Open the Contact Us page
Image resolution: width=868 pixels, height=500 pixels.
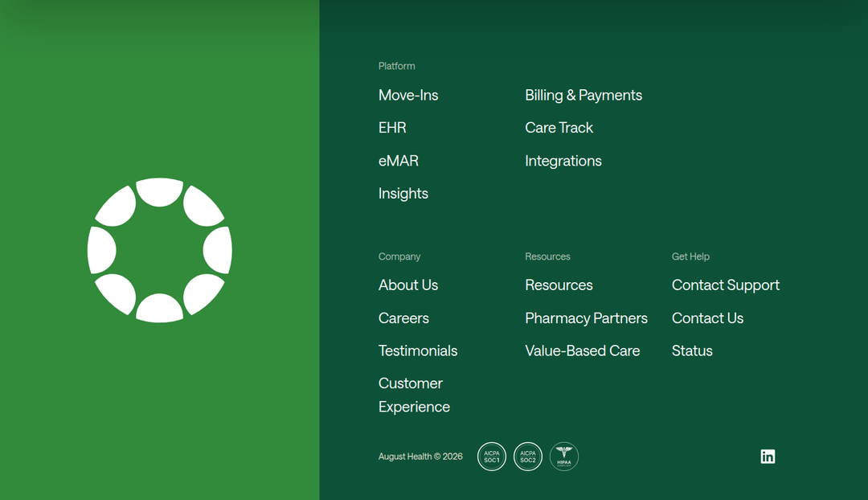pos(707,318)
